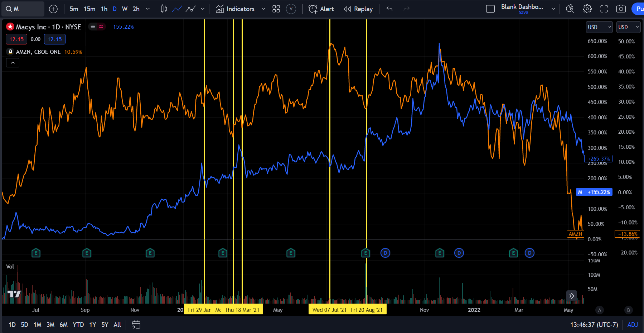Select the 2h timeframe
The width and height of the screenshot is (644, 333).
[x=136, y=9]
